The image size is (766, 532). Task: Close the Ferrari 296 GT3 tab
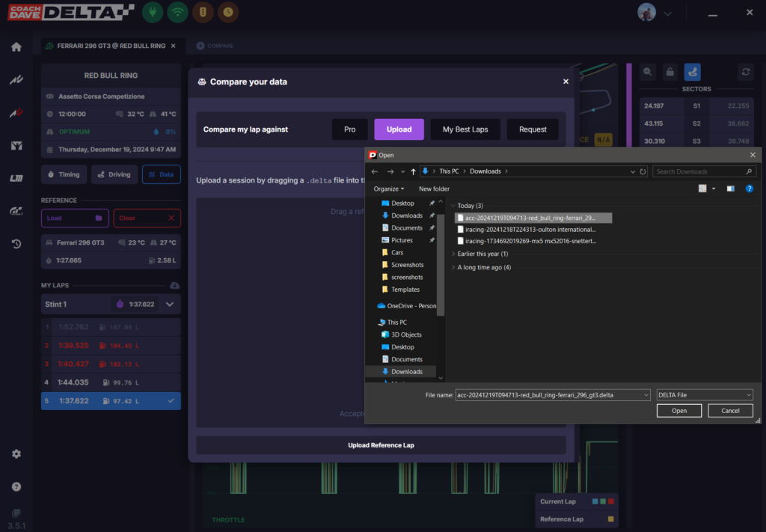pos(174,46)
